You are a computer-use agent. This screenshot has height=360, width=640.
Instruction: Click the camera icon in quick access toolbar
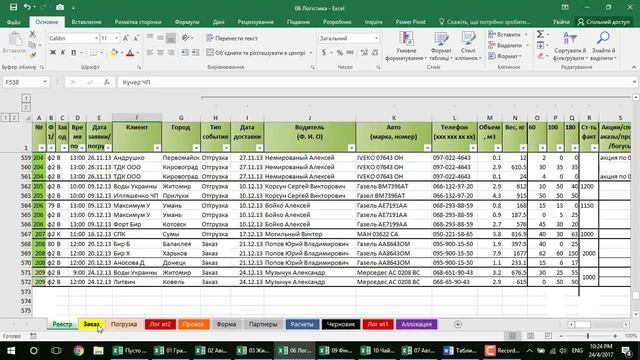point(60,7)
